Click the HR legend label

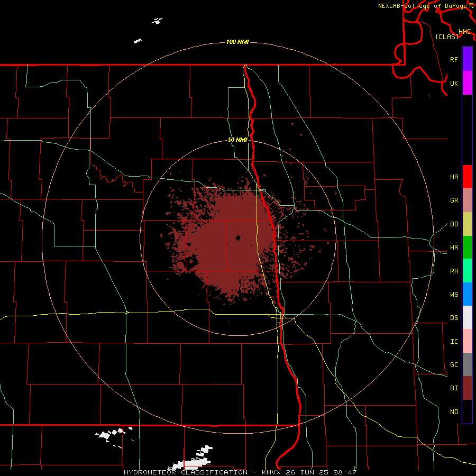(454, 248)
